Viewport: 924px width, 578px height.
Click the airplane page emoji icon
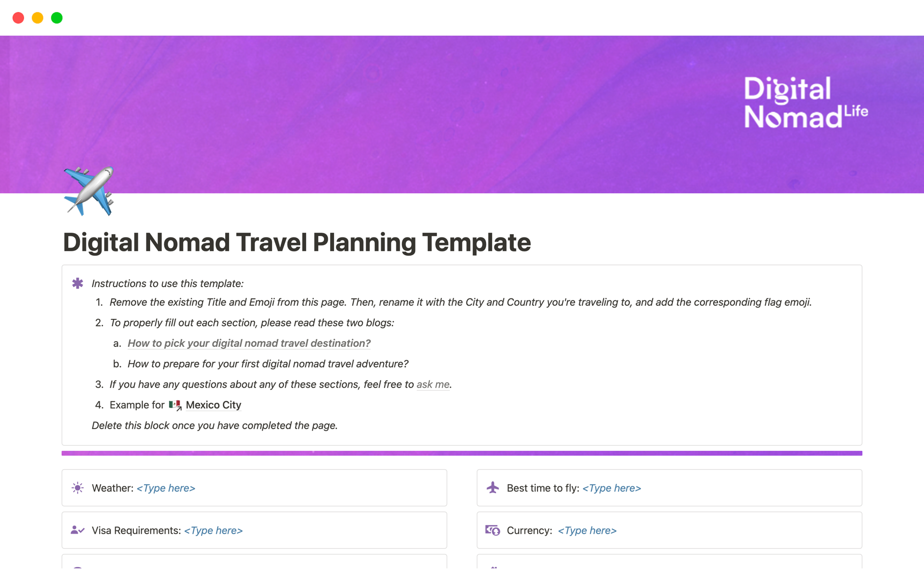pyautogui.click(x=89, y=191)
